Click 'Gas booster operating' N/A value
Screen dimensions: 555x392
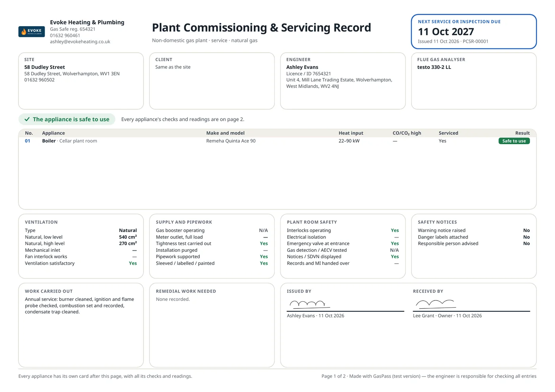[x=263, y=230]
